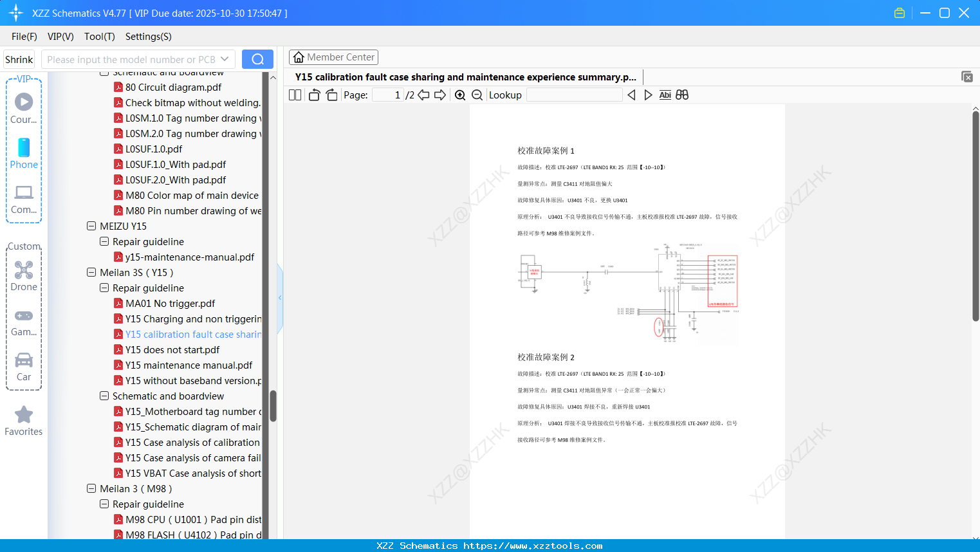
Task: Click the XZZ Schematics app logo
Action: [x=15, y=13]
